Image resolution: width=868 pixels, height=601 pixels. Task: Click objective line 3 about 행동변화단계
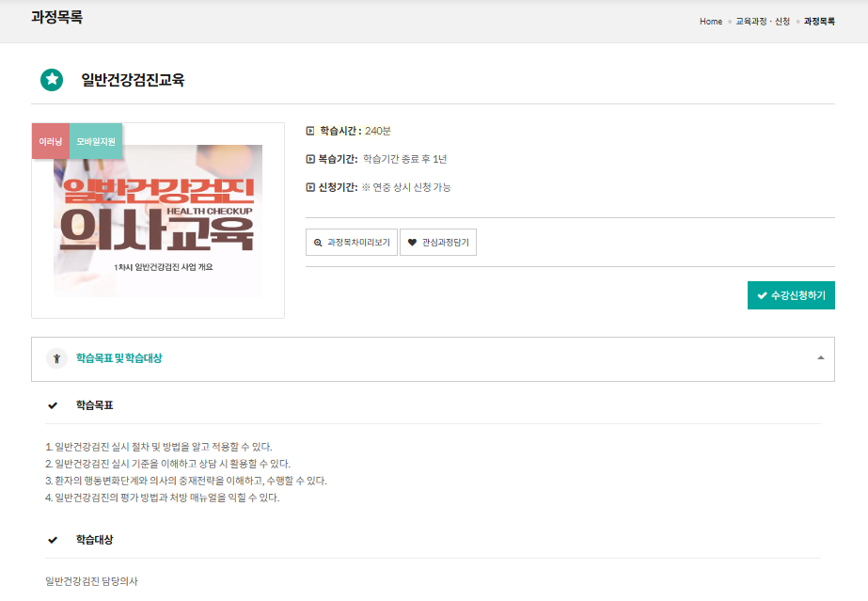pyautogui.click(x=186, y=481)
